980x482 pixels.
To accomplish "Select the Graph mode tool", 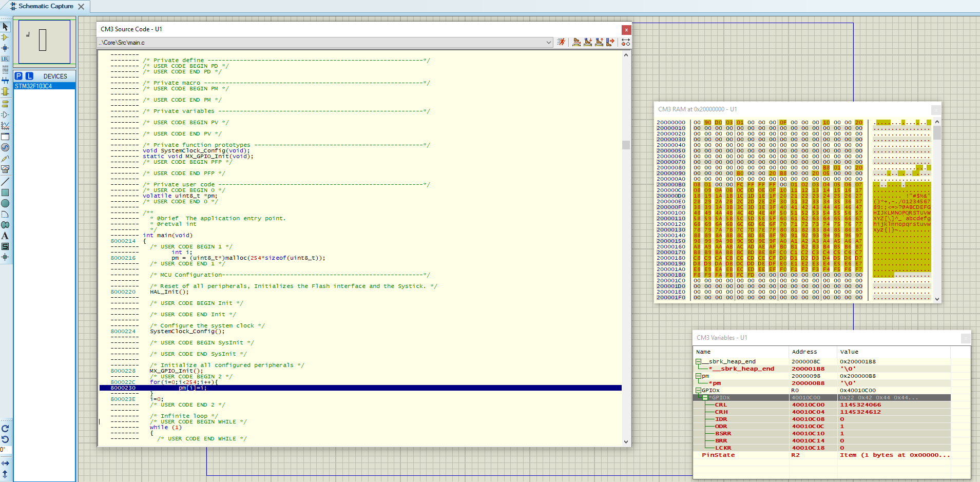I will pyautogui.click(x=5, y=126).
